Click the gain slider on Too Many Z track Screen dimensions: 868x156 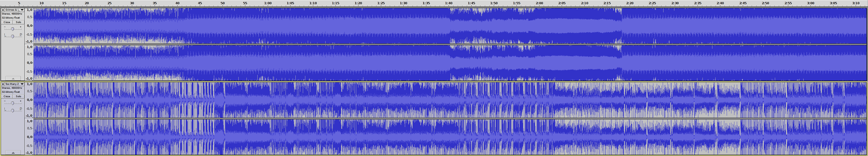click(12, 103)
